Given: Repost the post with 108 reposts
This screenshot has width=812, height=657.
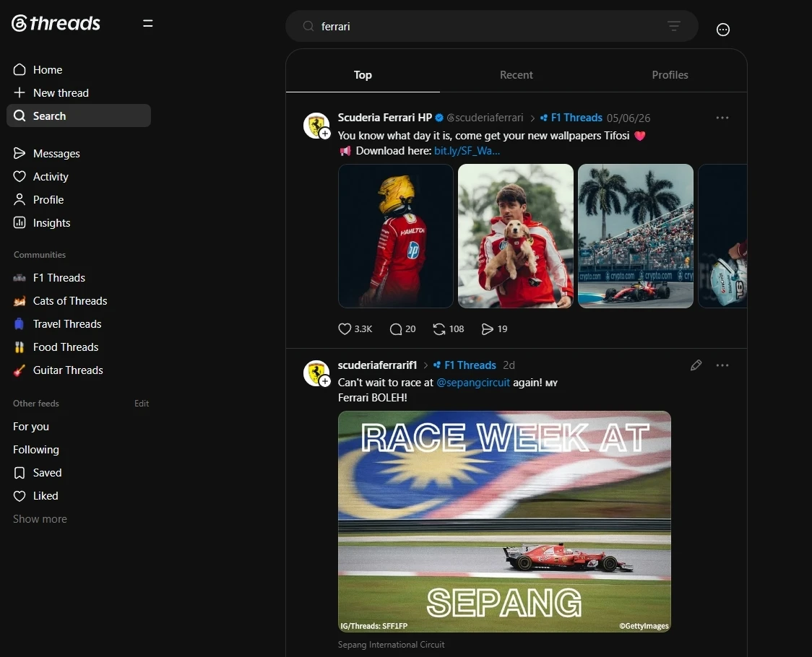Looking at the screenshot, I should click(449, 328).
